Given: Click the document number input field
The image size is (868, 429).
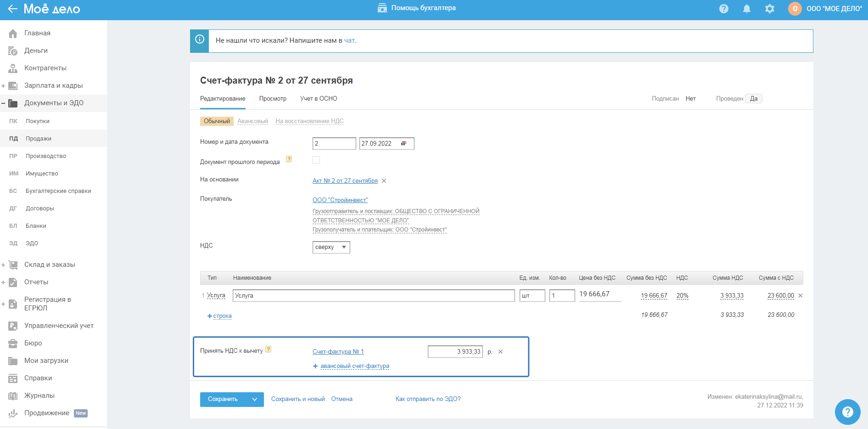Looking at the screenshot, I should coord(334,143).
